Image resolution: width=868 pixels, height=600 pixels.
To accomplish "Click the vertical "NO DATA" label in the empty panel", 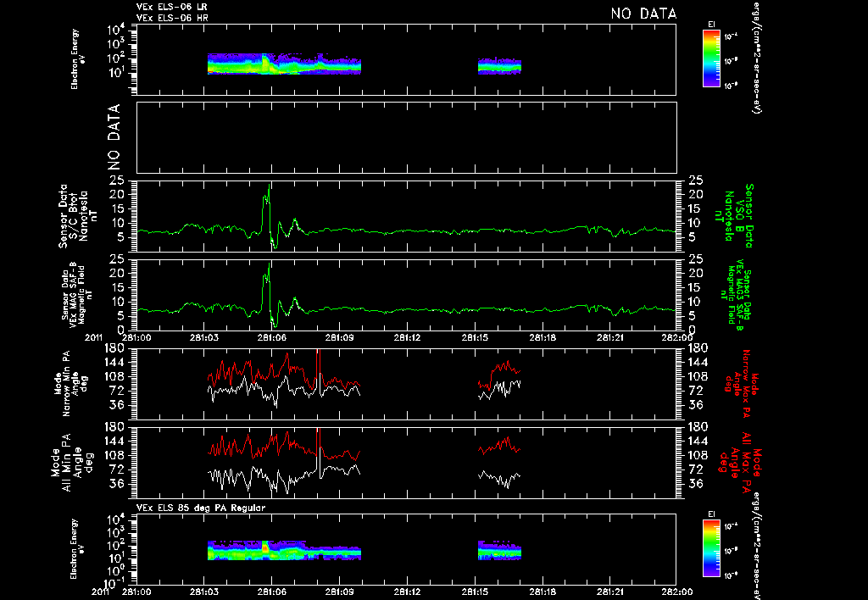I will pos(114,136).
